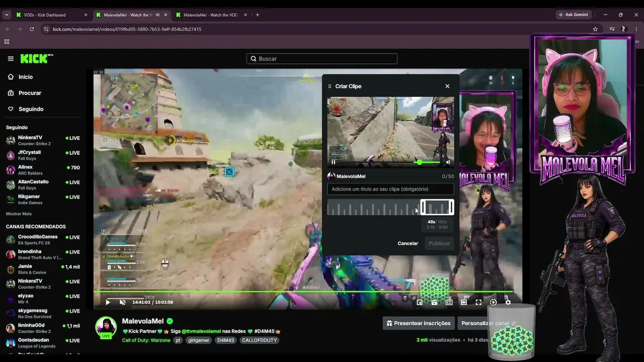Click the girlgamer tag
Image resolution: width=644 pixels, height=362 pixels.
click(199, 340)
